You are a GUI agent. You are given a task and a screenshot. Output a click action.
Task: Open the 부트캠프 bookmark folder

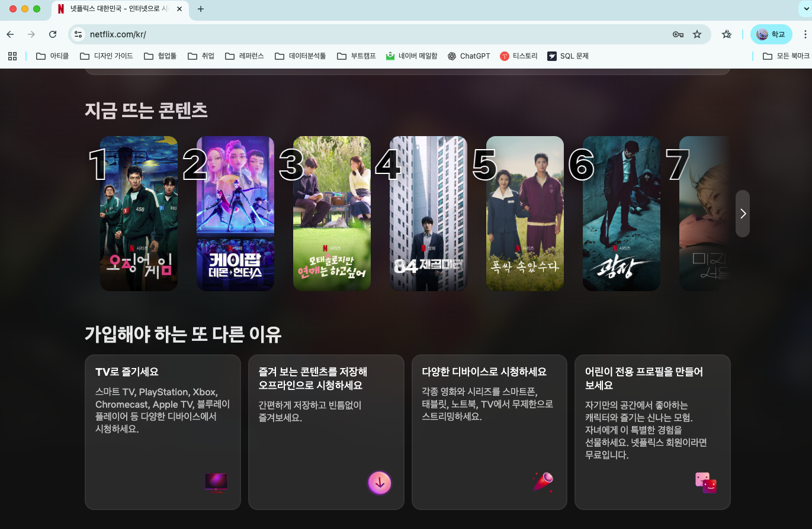[x=357, y=56]
